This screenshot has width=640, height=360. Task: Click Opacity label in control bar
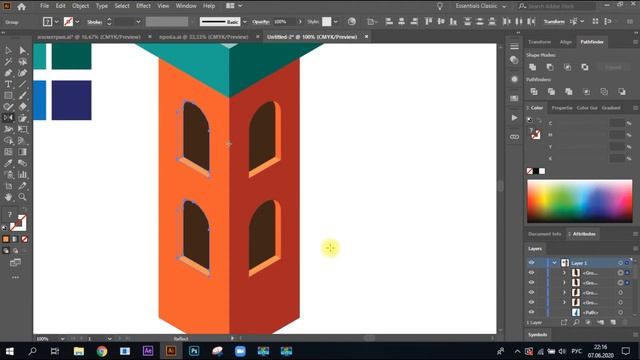click(261, 22)
